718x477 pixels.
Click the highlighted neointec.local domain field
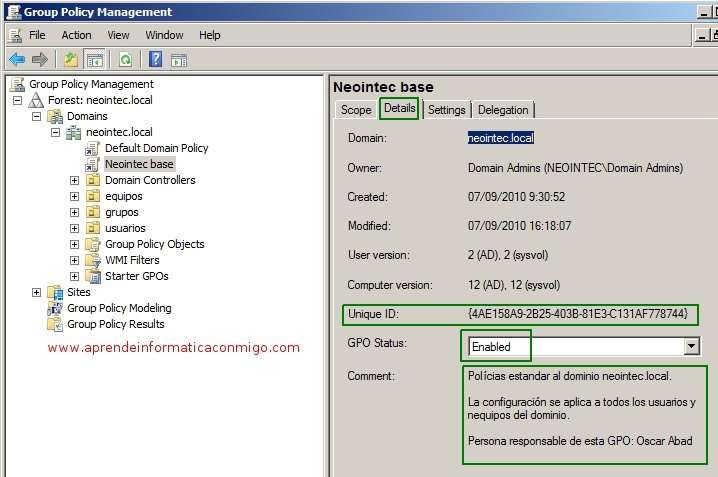coord(500,138)
